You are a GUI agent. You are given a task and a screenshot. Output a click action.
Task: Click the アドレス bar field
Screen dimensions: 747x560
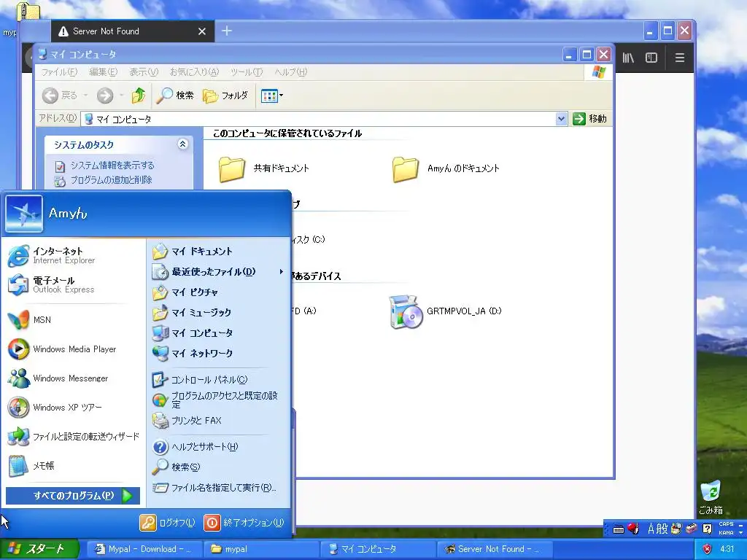click(x=318, y=119)
